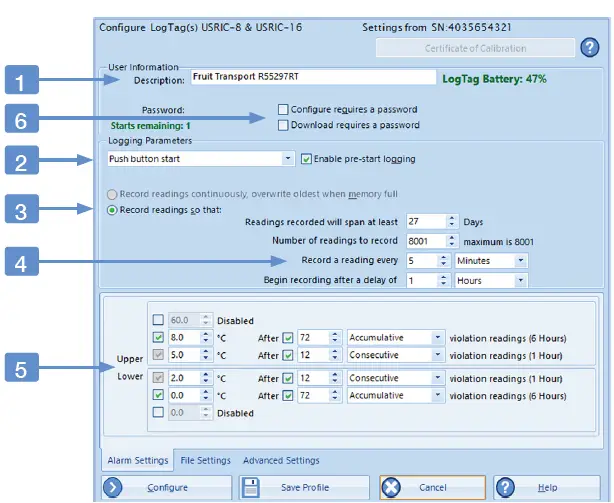Switch to the File Settings tab
Viewport: 614px width, 503px height.
(x=206, y=460)
